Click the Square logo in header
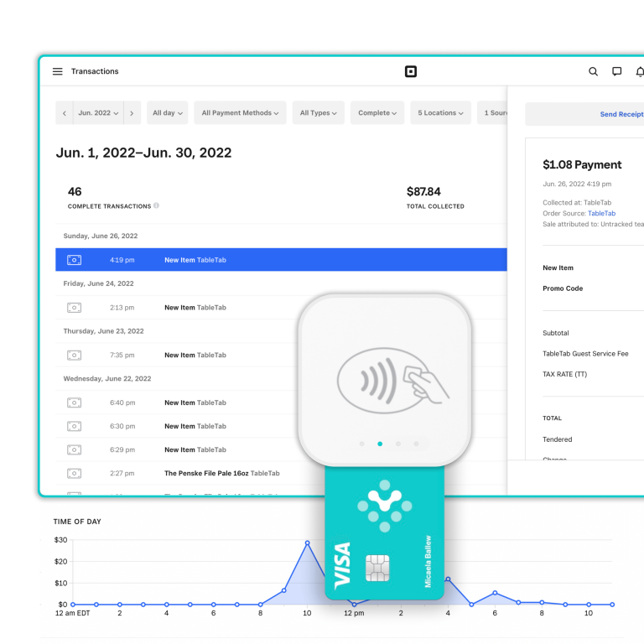The width and height of the screenshot is (644, 644). [x=410, y=72]
